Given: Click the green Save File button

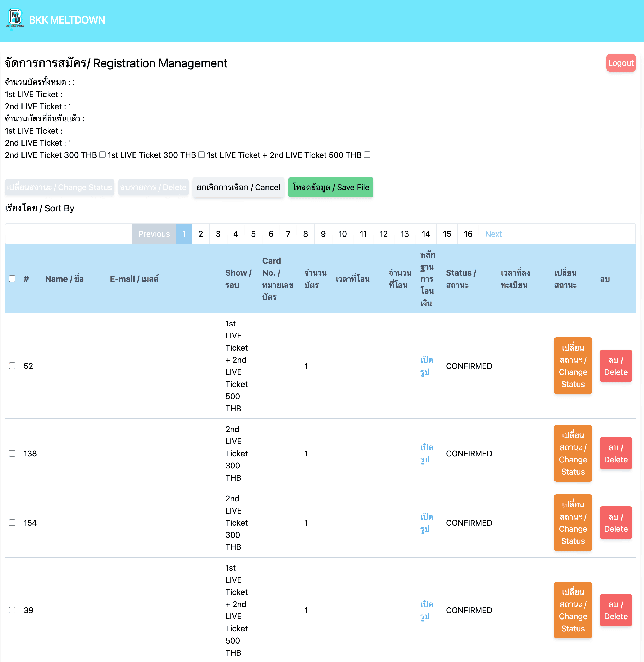Looking at the screenshot, I should pos(331,187).
